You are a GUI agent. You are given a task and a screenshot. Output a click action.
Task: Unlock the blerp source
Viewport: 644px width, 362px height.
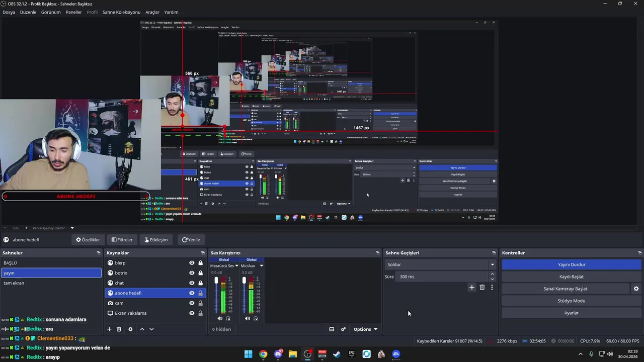(x=200, y=263)
